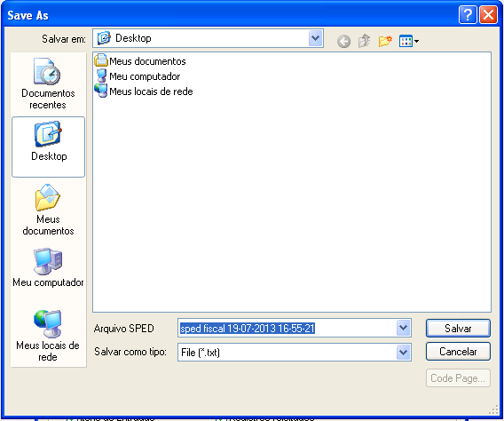This screenshot has height=421, width=504.
Task: Open Meu computador in the places sidebar
Action: [x=48, y=267]
